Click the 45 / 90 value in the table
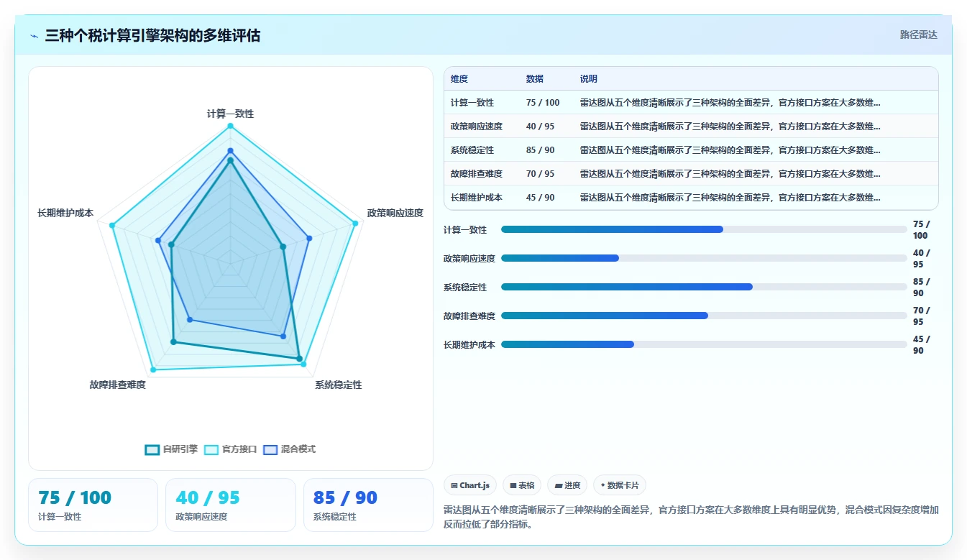This screenshot has width=967, height=560. coord(541,198)
